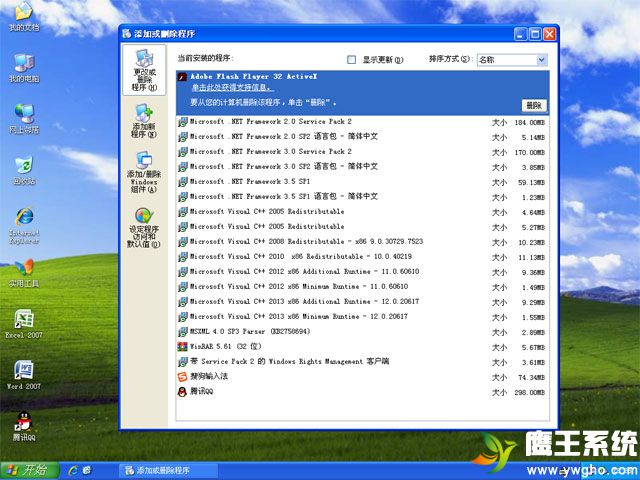Click the .NET Framework 3.5 SP1 icon
Screen dimensions: 640x480
(x=182, y=182)
